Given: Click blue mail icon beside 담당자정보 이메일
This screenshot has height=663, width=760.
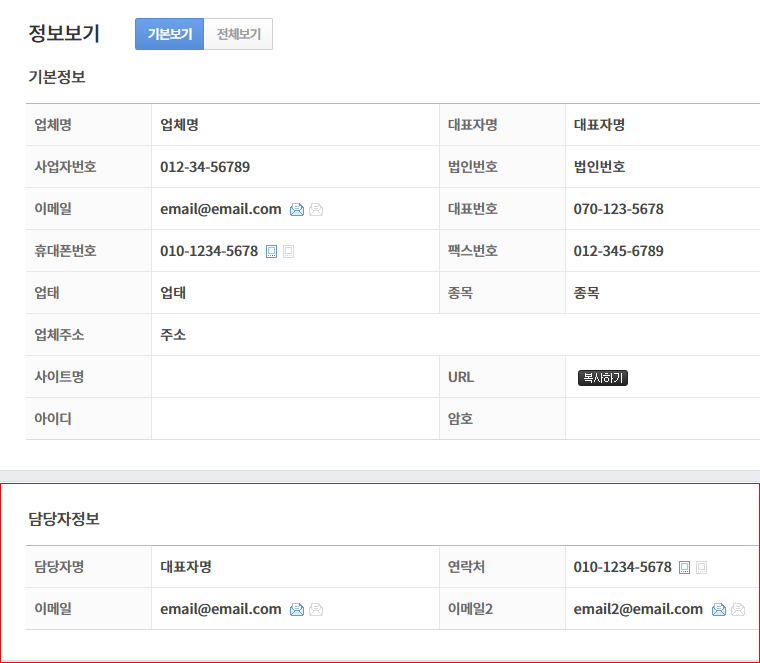Looking at the screenshot, I should point(296,610).
